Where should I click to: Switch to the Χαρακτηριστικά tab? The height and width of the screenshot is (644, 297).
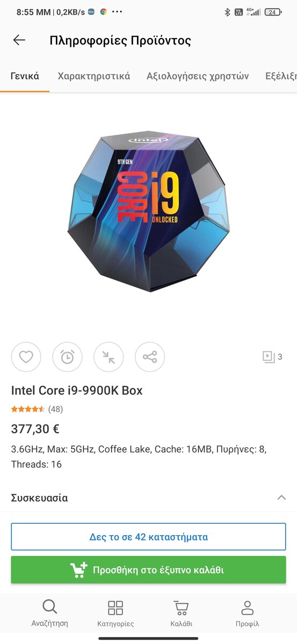pyautogui.click(x=94, y=76)
